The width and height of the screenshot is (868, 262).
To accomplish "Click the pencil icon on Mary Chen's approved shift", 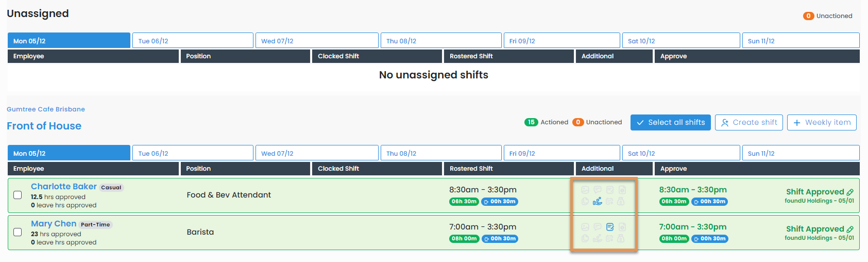I will click(x=850, y=230).
